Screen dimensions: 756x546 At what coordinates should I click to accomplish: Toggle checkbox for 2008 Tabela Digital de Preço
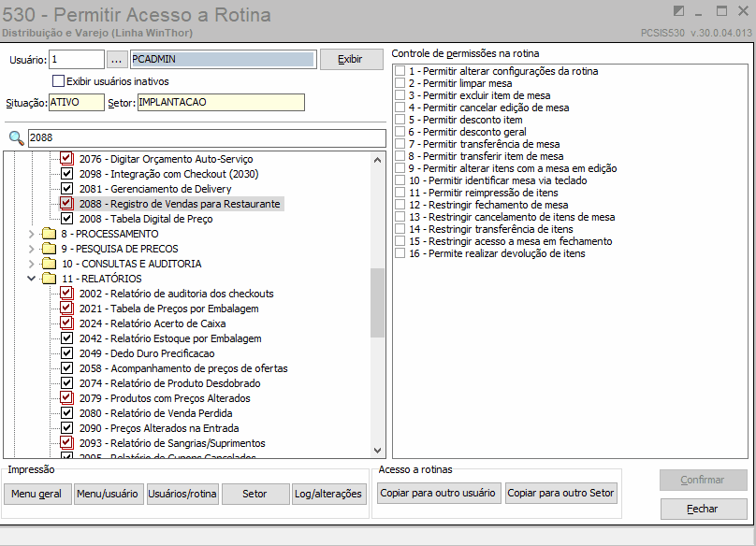[x=66, y=218]
